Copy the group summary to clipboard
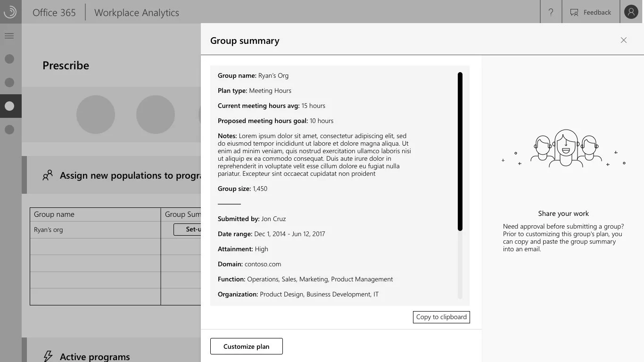The image size is (644, 362). click(x=441, y=317)
